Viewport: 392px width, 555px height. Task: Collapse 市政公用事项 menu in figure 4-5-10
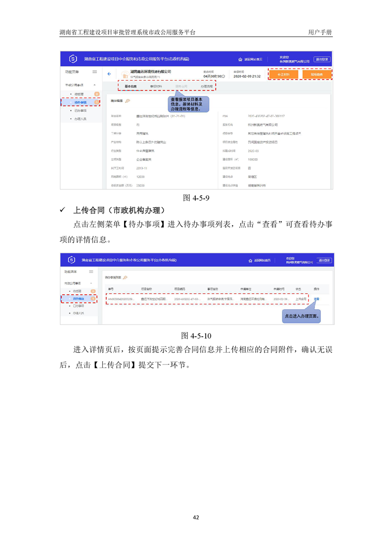tap(91, 283)
